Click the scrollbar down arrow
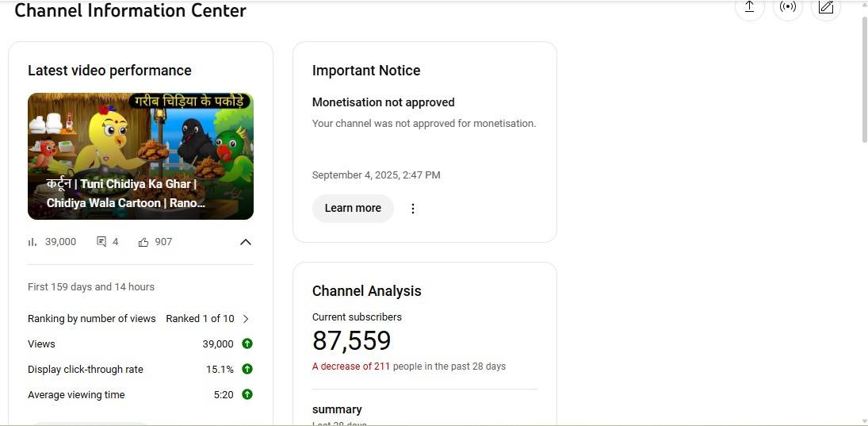The image size is (868, 426). click(x=863, y=420)
